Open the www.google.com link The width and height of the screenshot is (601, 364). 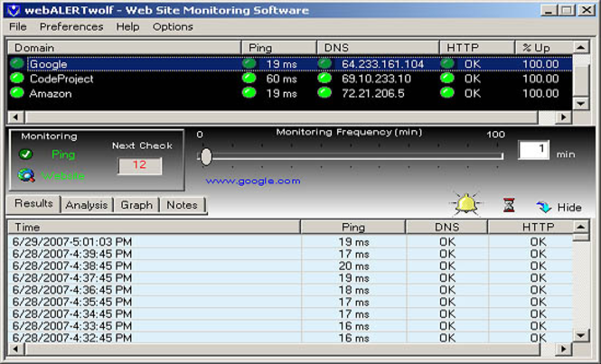[253, 181]
